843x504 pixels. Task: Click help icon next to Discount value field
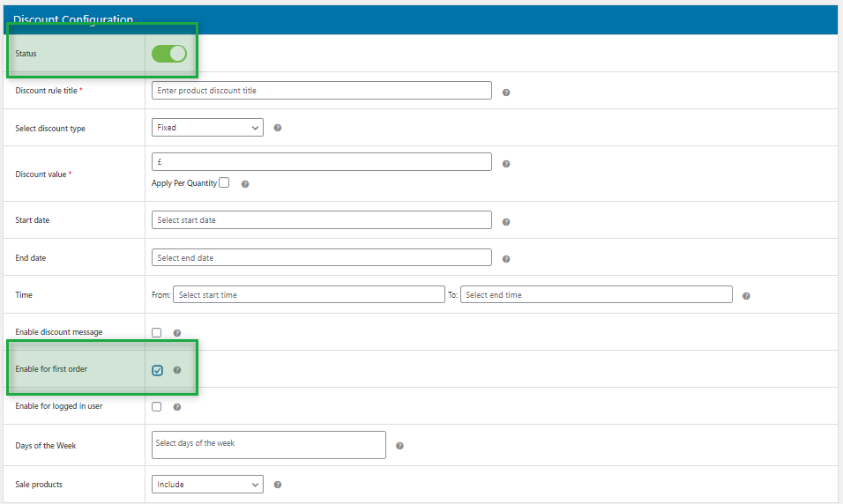click(x=506, y=164)
